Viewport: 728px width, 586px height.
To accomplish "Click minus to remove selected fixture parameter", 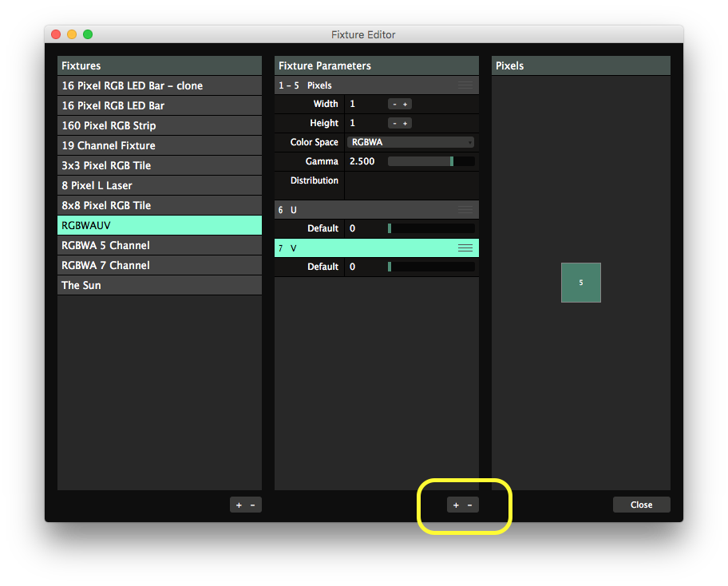I will (470, 505).
